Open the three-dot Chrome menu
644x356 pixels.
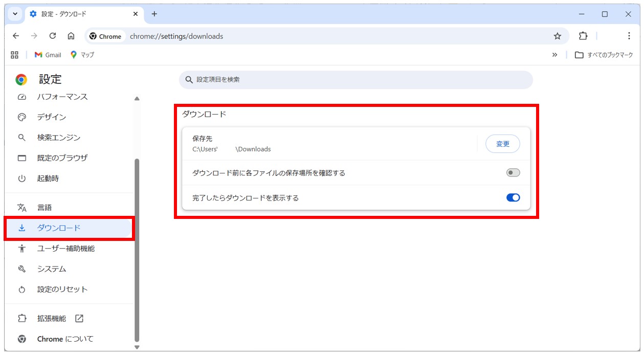(629, 36)
